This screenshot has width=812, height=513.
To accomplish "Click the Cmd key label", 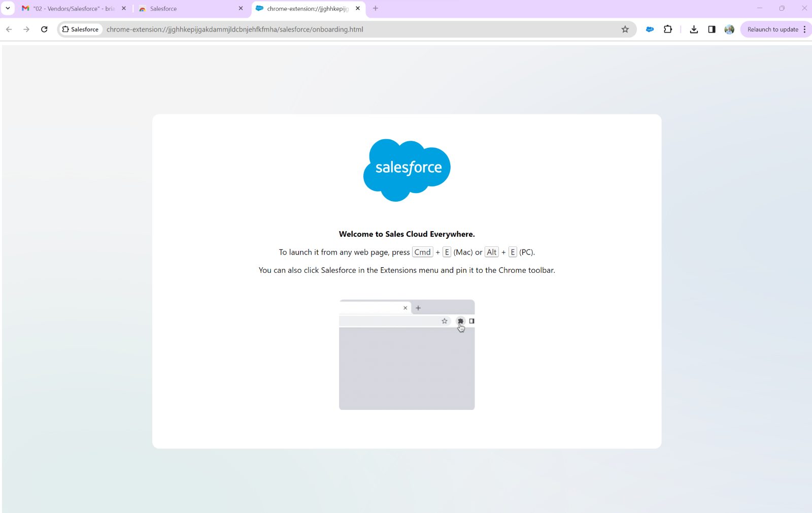I will (422, 252).
